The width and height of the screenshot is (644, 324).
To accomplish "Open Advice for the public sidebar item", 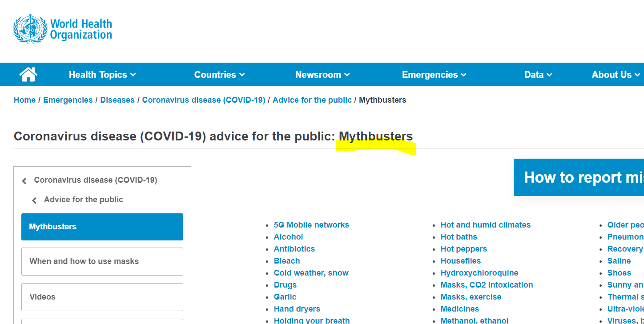I will pos(84,200).
